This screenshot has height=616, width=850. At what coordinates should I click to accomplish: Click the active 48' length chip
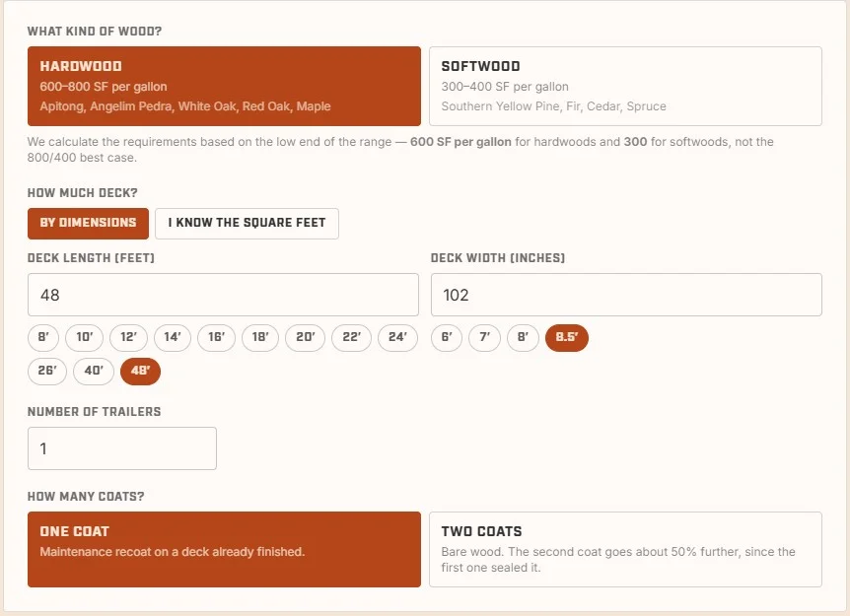tap(140, 372)
